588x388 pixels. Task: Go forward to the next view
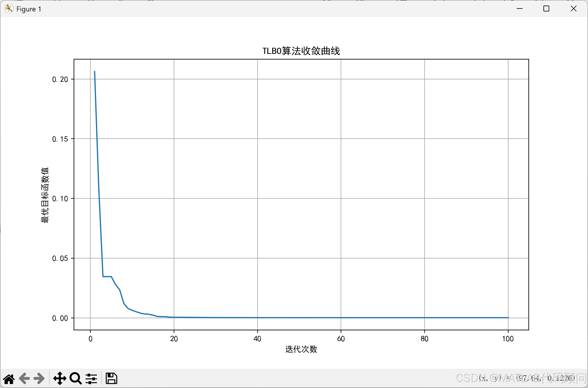point(39,379)
